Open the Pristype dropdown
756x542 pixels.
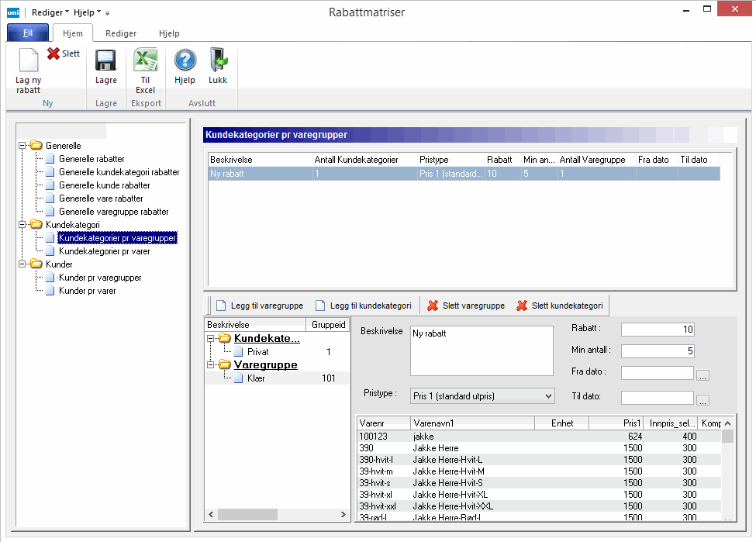coord(548,396)
